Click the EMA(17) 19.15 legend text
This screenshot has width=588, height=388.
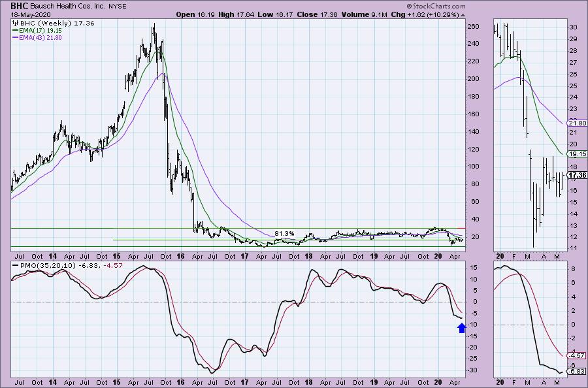pos(41,30)
